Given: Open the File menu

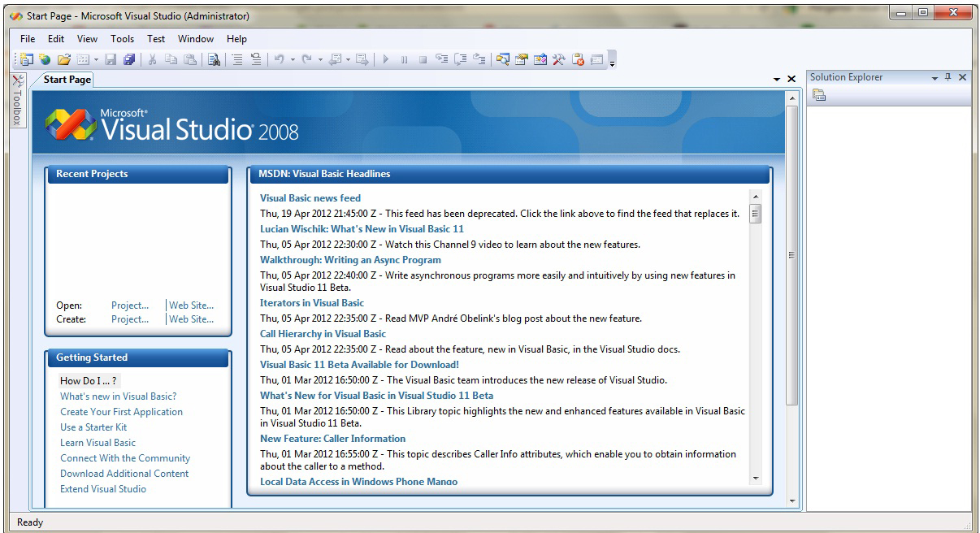Looking at the screenshot, I should coord(28,39).
